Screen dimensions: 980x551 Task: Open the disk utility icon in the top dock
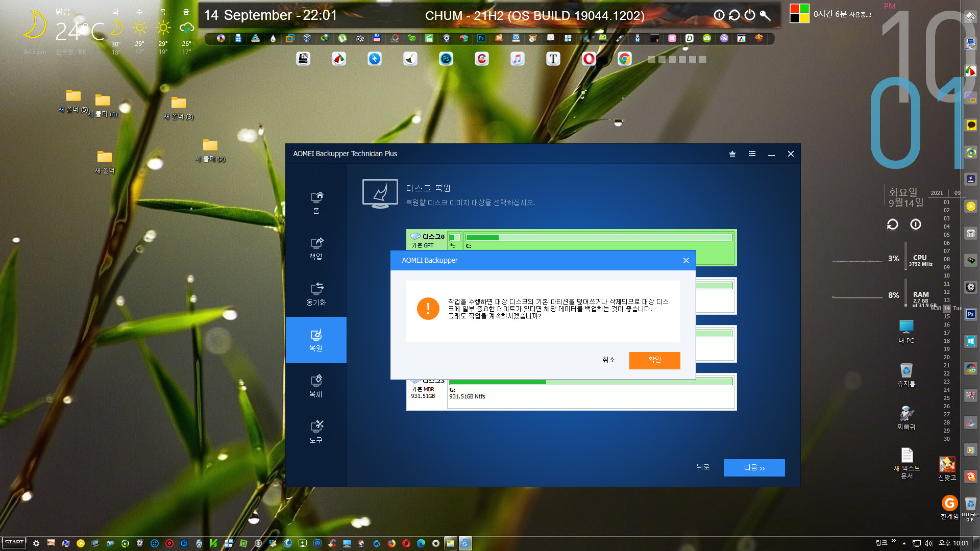pos(303,59)
